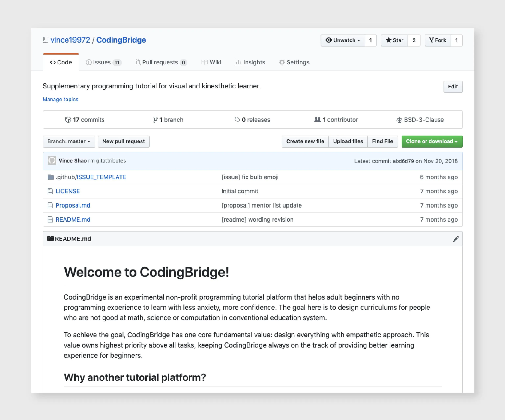Click the contributors people icon
The image size is (505, 420).
[x=317, y=119]
